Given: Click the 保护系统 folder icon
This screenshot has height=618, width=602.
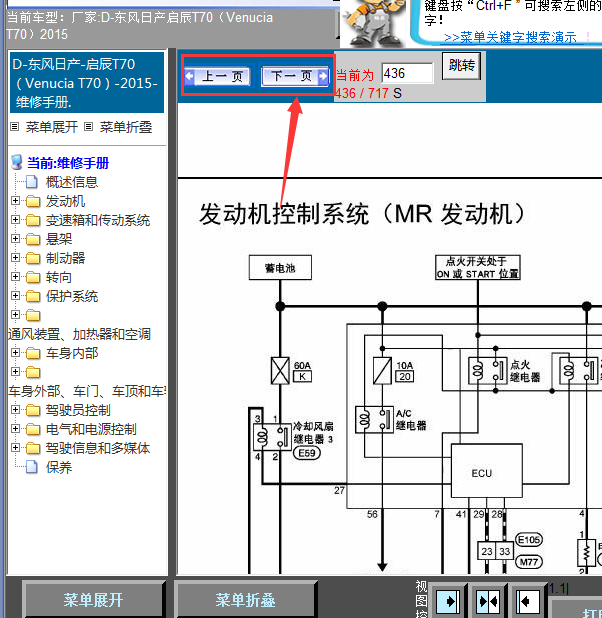Looking at the screenshot, I should (x=33, y=296).
